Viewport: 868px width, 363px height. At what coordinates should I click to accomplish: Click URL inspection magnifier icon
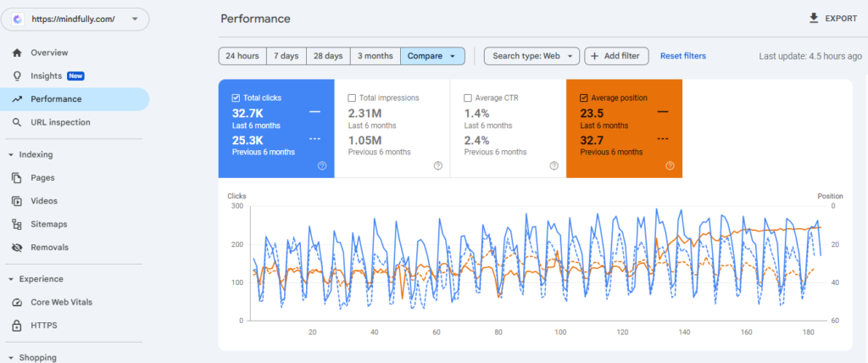tap(16, 122)
